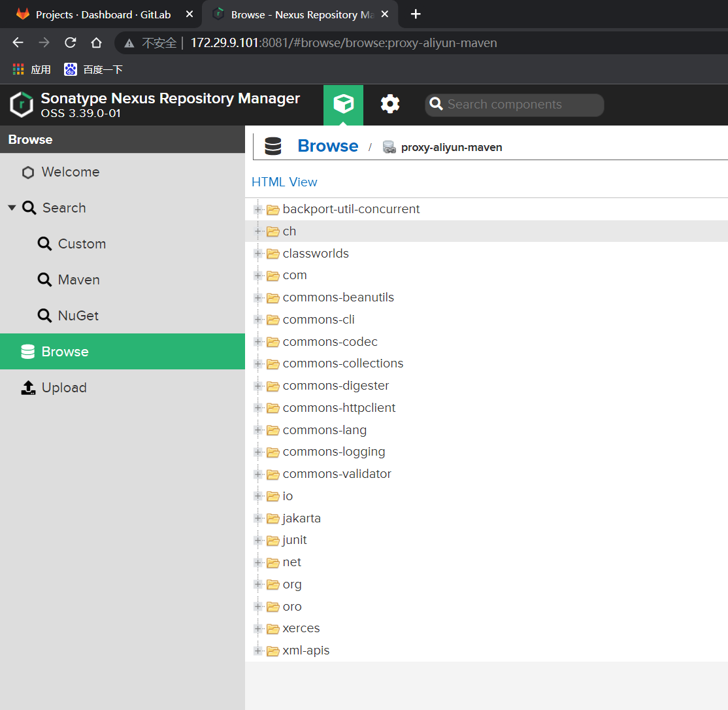Open the 应用 apps grid shortcut
Screen dimensions: 728x710
[x=31, y=69]
